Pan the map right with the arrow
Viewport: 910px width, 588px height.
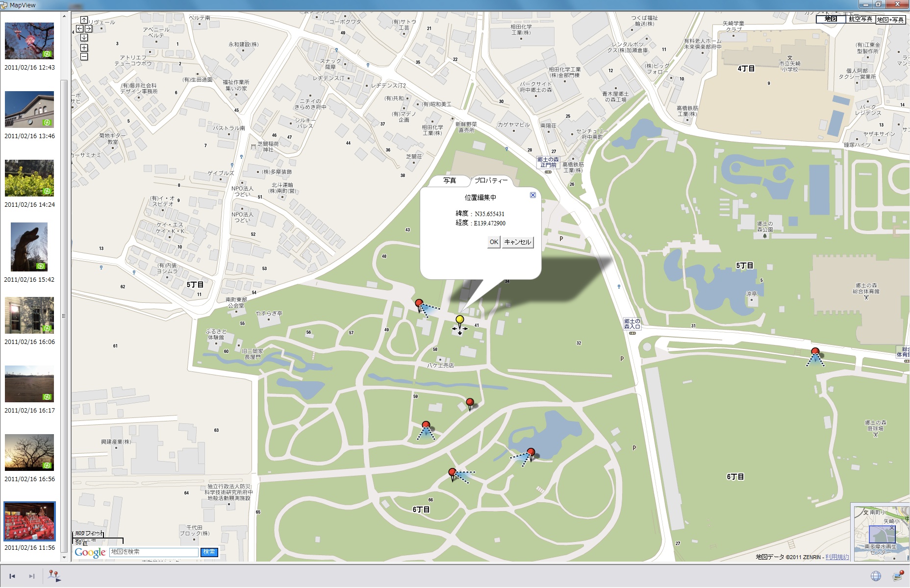[x=88, y=29]
